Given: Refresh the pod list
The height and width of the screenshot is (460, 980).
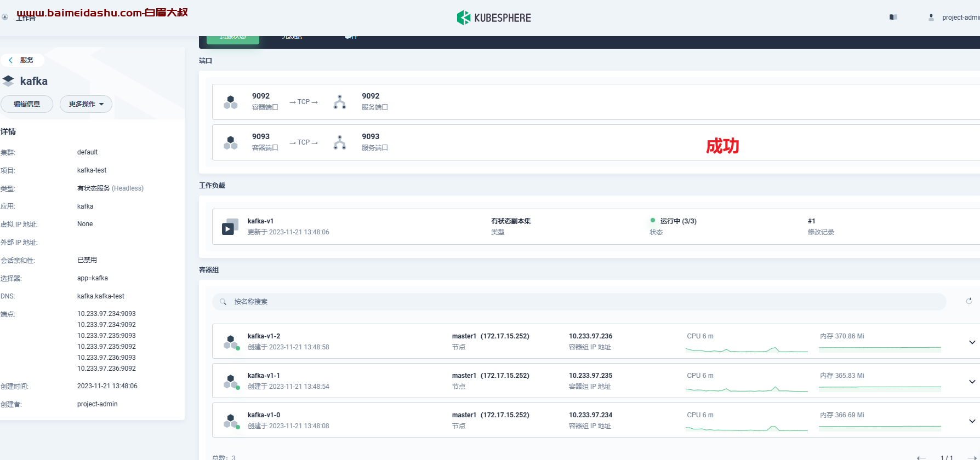Looking at the screenshot, I should tap(969, 301).
